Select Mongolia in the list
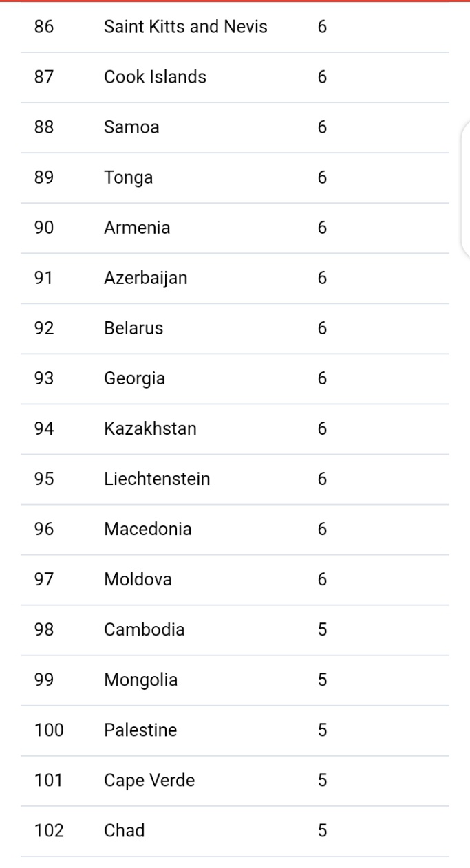Image resolution: width=470 pixels, height=868 pixels. pos(140,680)
